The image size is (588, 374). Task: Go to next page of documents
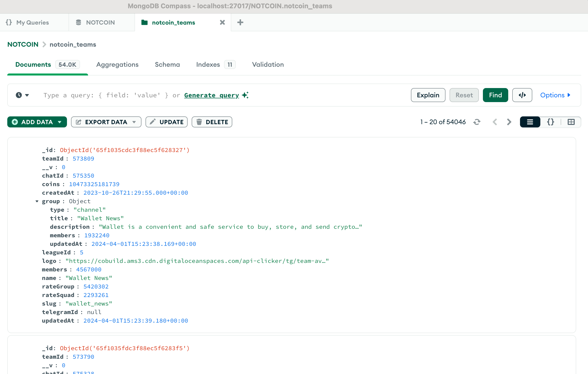pyautogui.click(x=509, y=122)
